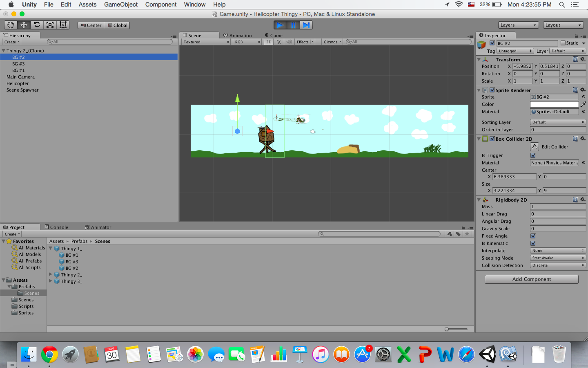This screenshot has height=368, width=588.
Task: Open the Layout dropdown
Action: (563, 25)
